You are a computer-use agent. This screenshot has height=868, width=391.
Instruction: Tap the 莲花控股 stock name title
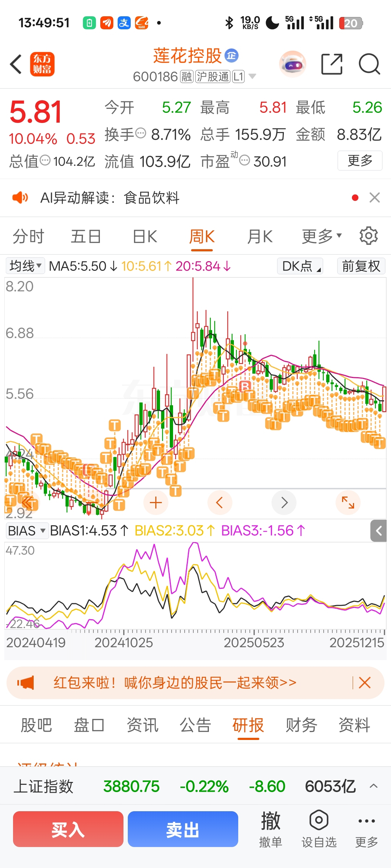point(187,56)
